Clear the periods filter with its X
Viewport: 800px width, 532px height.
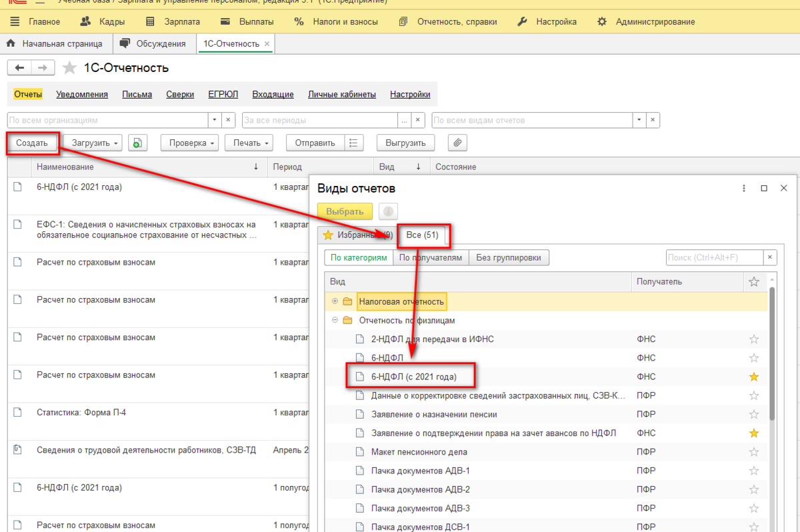point(418,121)
